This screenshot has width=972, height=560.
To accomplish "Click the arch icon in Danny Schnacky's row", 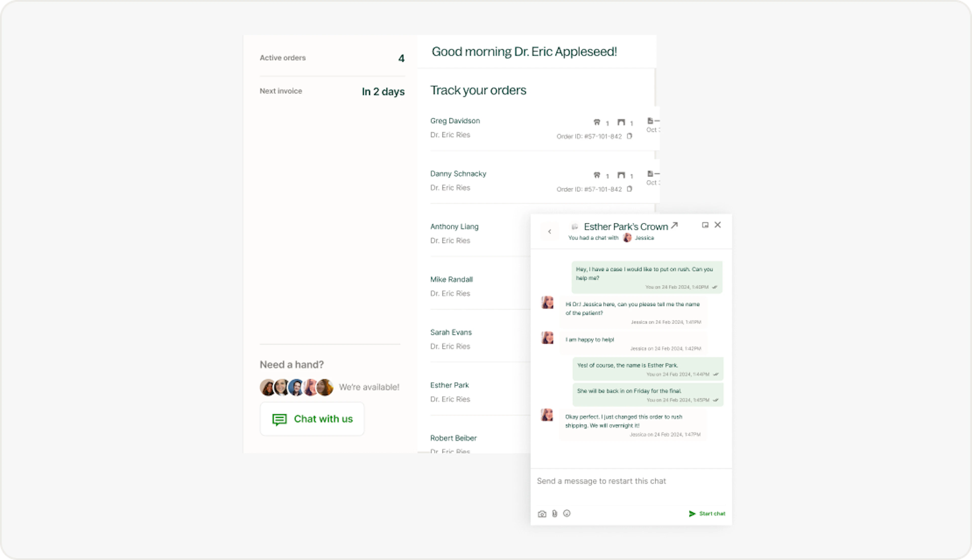I will pyautogui.click(x=621, y=175).
